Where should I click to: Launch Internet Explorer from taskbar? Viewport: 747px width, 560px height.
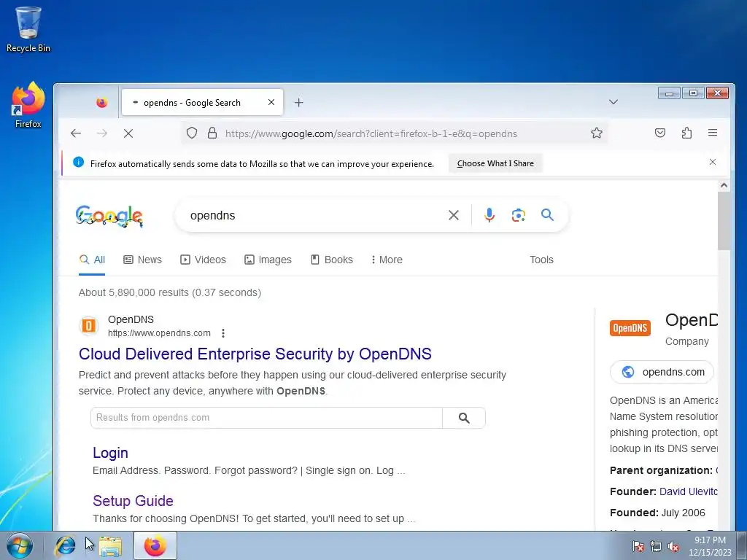click(65, 545)
